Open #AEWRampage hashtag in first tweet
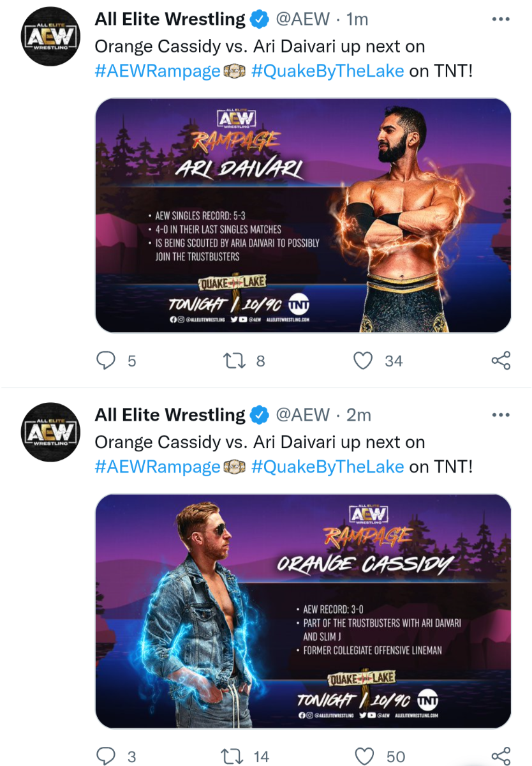Image resolution: width=532 pixels, height=766 pixels. [157, 71]
